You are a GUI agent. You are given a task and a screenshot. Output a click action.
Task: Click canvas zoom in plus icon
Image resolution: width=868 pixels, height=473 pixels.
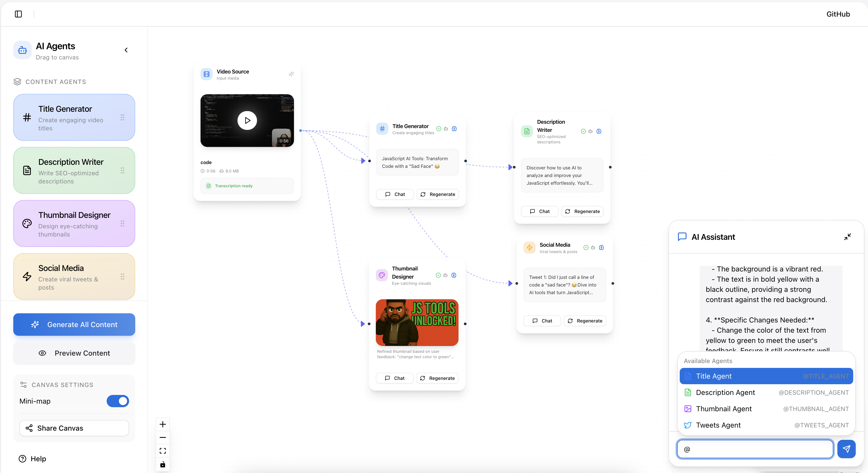tap(163, 424)
